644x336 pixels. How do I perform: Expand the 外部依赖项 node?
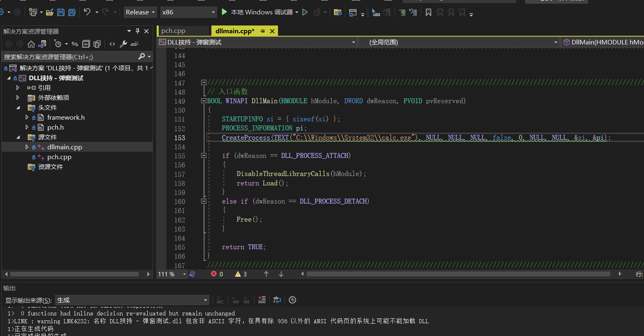[x=18, y=97]
